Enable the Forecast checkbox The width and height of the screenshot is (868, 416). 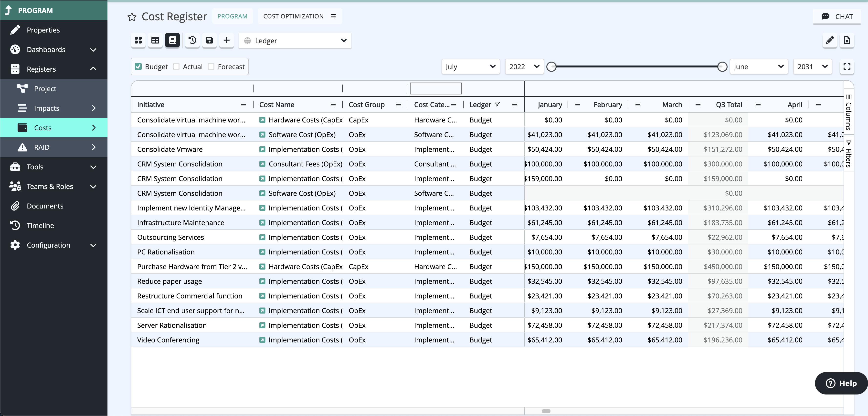211,66
